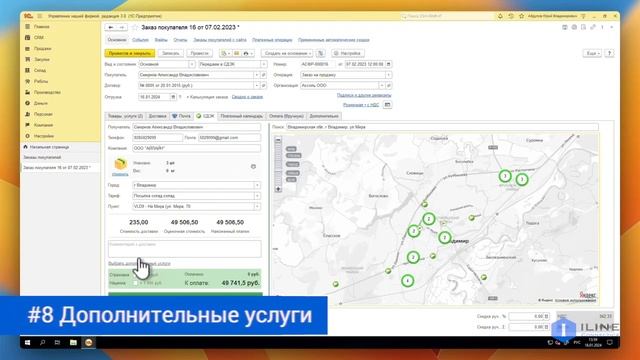Open File Explorer from the taskbar

coord(73,342)
